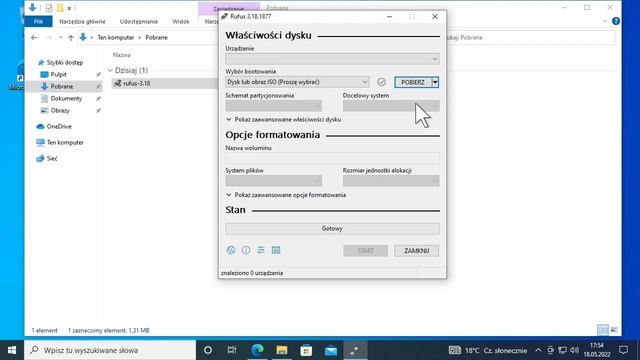
Task: Go up one folder in Explorer
Action: click(71, 38)
